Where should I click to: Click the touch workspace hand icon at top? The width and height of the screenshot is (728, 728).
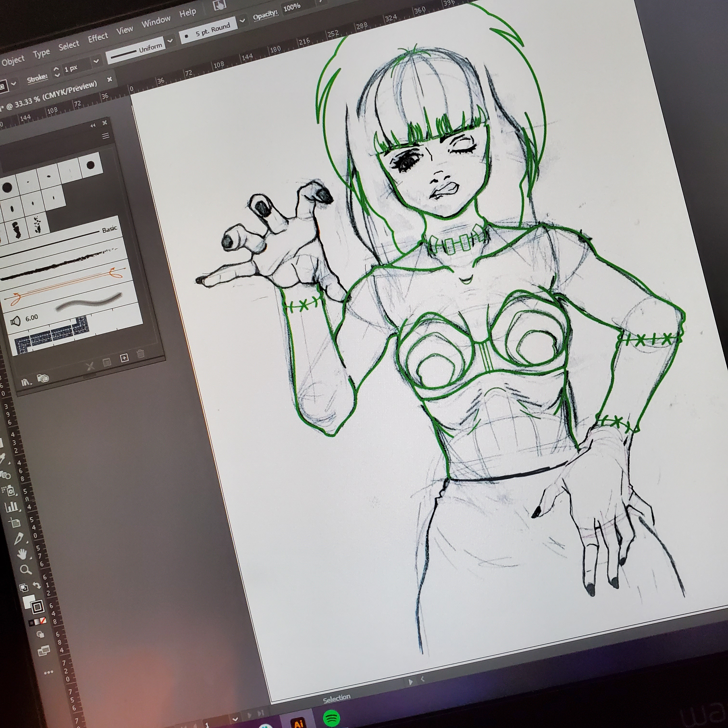(x=219, y=5)
